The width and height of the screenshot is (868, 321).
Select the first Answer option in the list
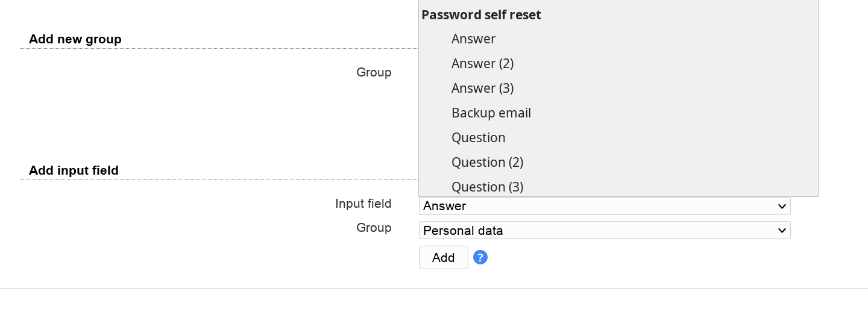pos(473,39)
